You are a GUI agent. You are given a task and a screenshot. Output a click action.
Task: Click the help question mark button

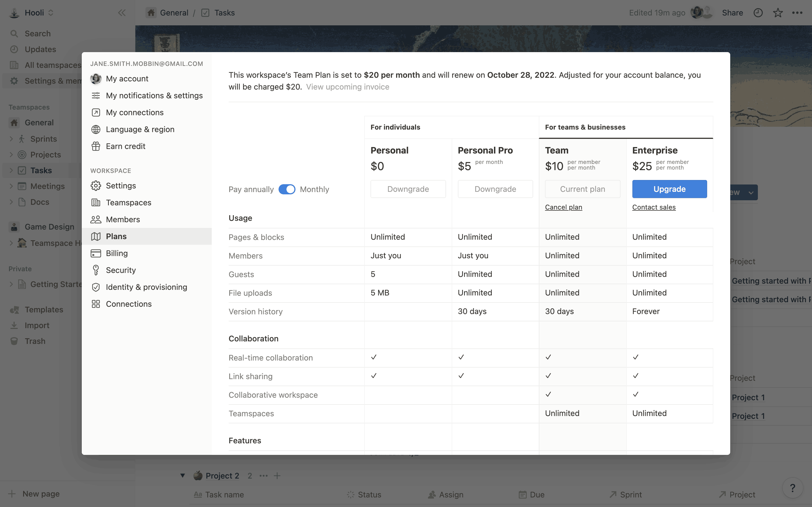click(x=792, y=488)
